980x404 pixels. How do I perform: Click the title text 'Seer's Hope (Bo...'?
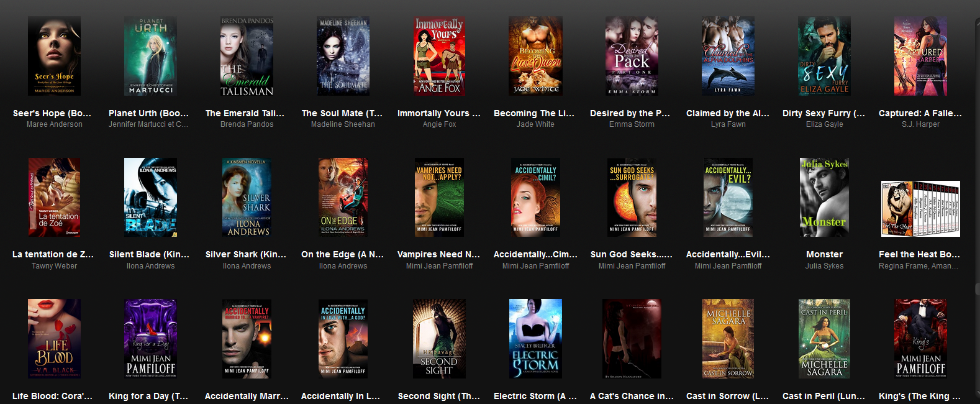52,113
